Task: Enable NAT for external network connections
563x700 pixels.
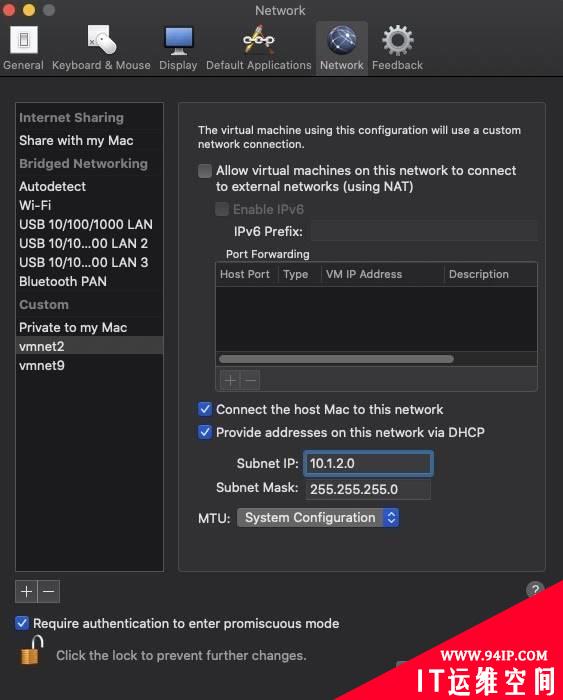Action: 205,171
